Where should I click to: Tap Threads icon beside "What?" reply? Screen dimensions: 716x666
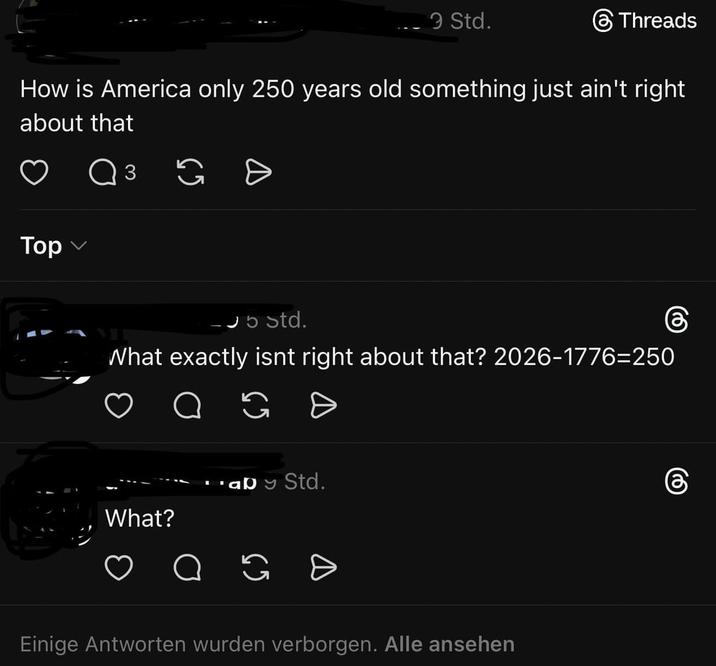point(676,482)
